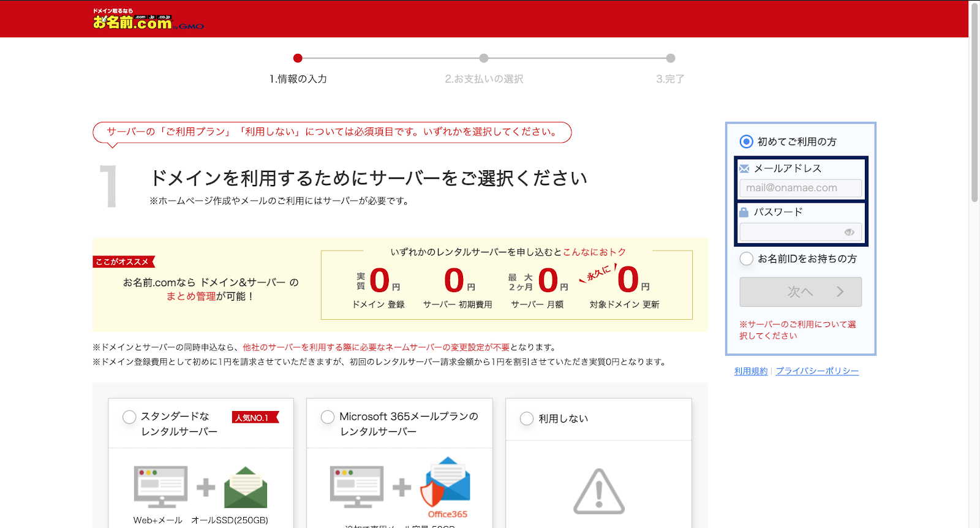Viewport: 980px width, 528px height.
Task: Click the warning triangle icon in 利用しない card
Action: (x=599, y=491)
